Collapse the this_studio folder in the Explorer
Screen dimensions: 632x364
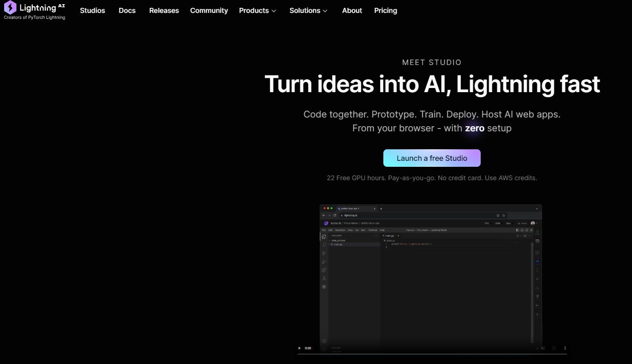click(338, 241)
